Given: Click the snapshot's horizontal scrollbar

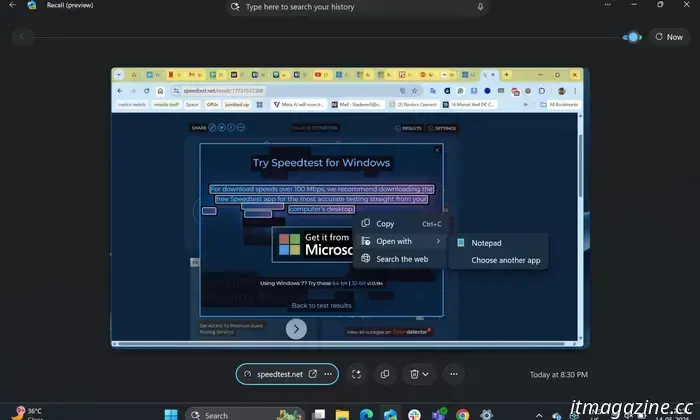Looking at the screenshot, I should 344,344.
